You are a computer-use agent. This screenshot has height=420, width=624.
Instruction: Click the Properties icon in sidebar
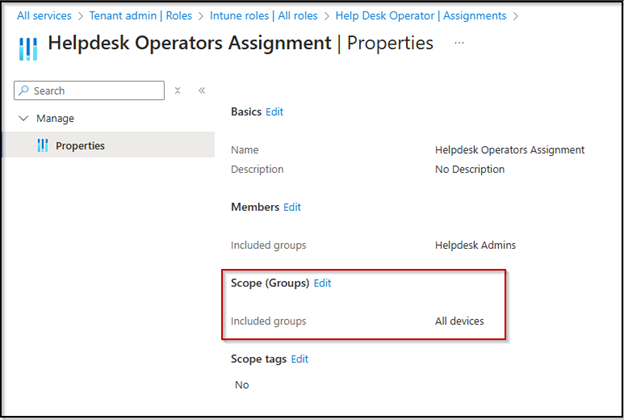pos(43,145)
